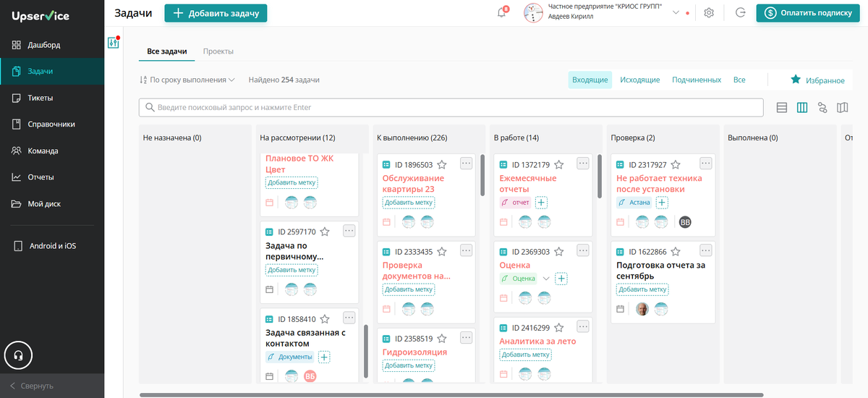Screen dimensions: 868x398
Task: Click ВВ assignee avatar on task 2317927
Action: (685, 222)
